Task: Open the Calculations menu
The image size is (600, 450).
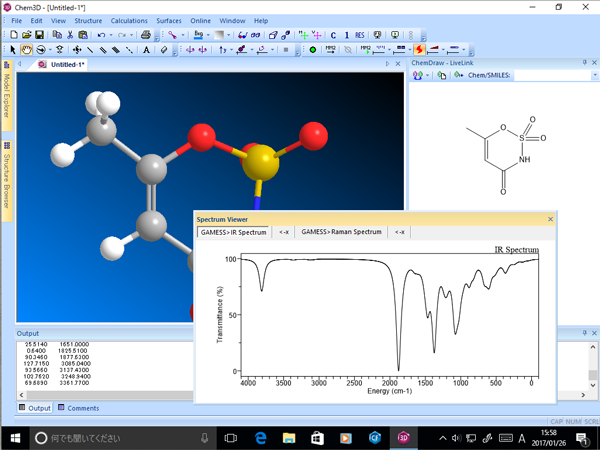Action: [128, 20]
